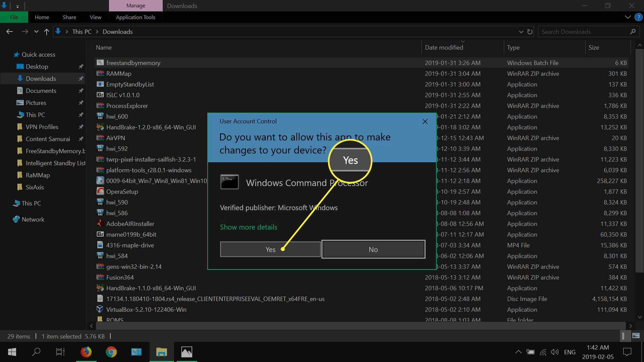Screen dimensions: 644x362
Task: Select the 4316-maple-drive video file icon
Action: coord(100,245)
